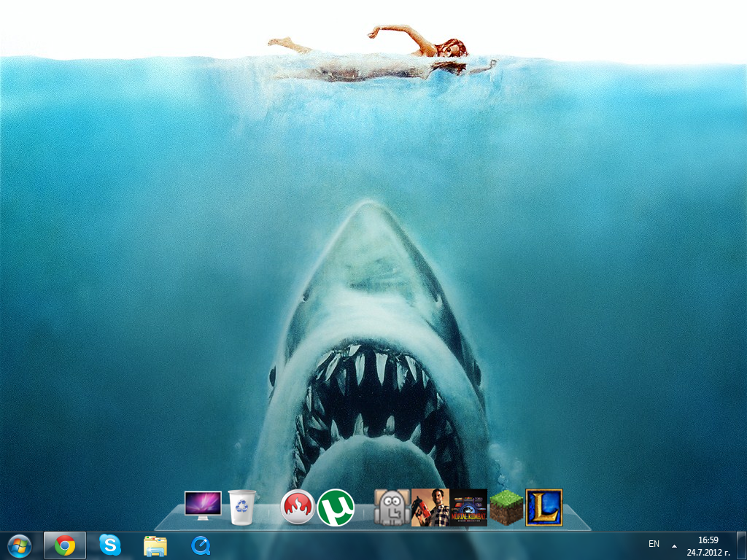Viewport: 747px width, 560px height.
Task: Launch Nero Burning ROM flame icon
Action: point(298,507)
